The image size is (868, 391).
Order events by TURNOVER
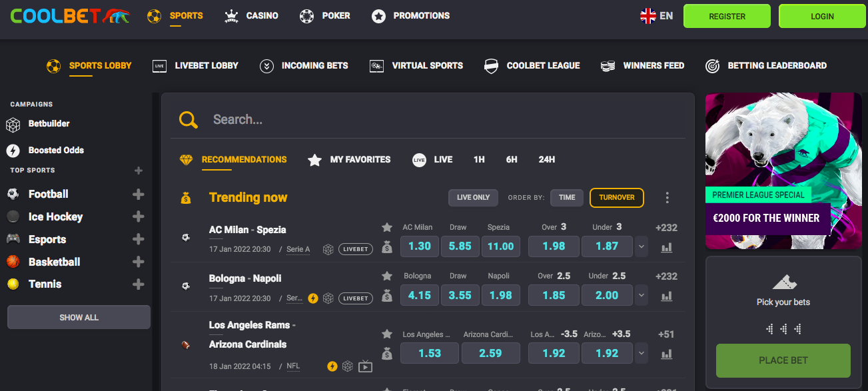[617, 197]
